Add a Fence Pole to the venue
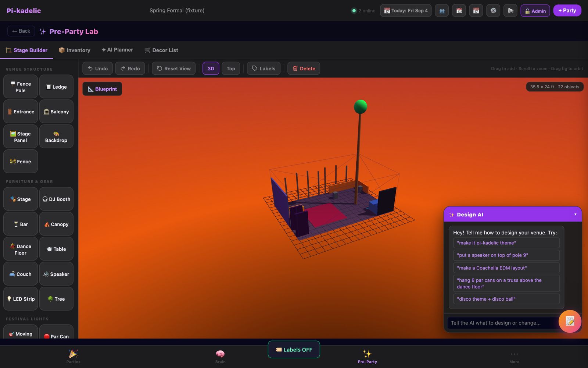588x368 pixels. [21, 87]
